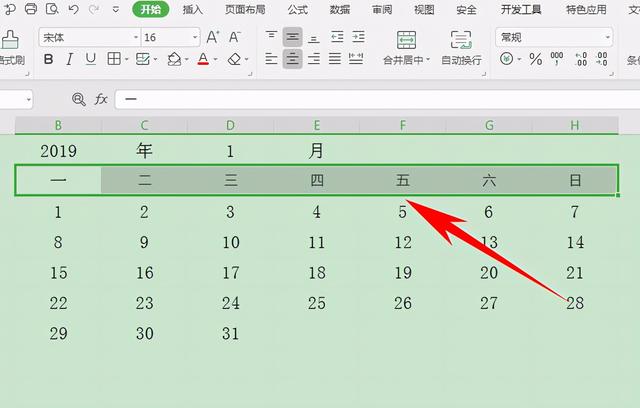The image size is (640, 408).
Task: Click the zoom magnifier beside fx
Action: [78, 99]
